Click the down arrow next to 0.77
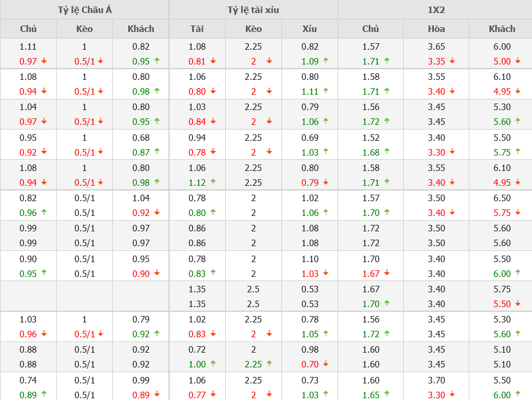Image resolution: width=532 pixels, height=400 pixels. tap(213, 395)
